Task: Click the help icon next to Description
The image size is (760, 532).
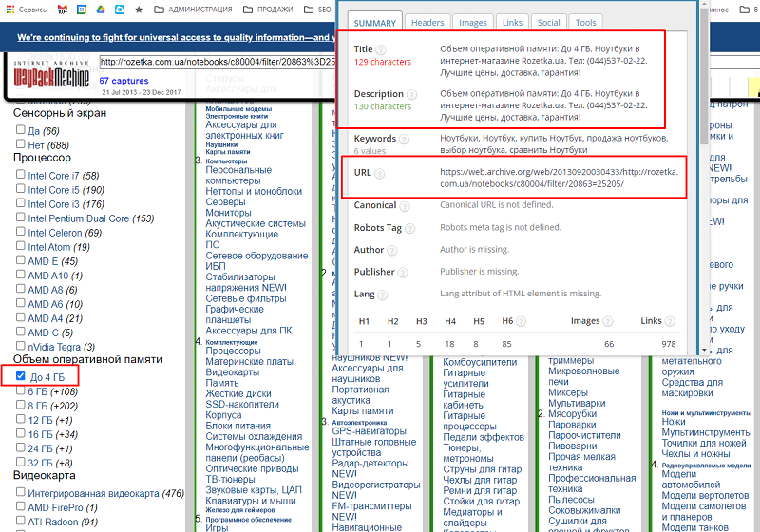Action: coord(411,94)
